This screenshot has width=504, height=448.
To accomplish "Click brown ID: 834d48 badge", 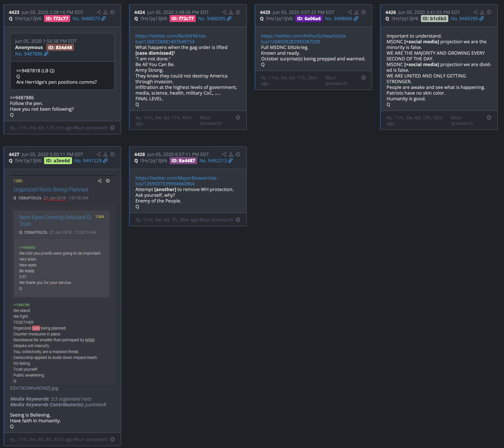I will [60, 47].
